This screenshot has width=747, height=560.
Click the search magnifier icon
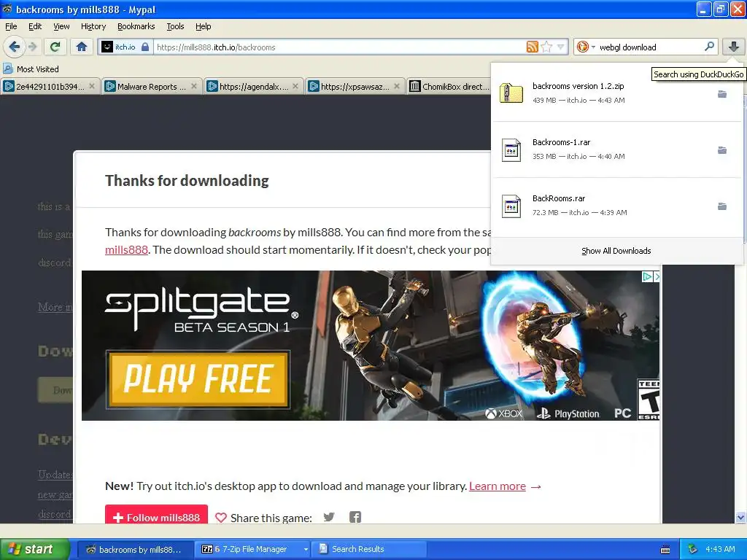(x=709, y=47)
